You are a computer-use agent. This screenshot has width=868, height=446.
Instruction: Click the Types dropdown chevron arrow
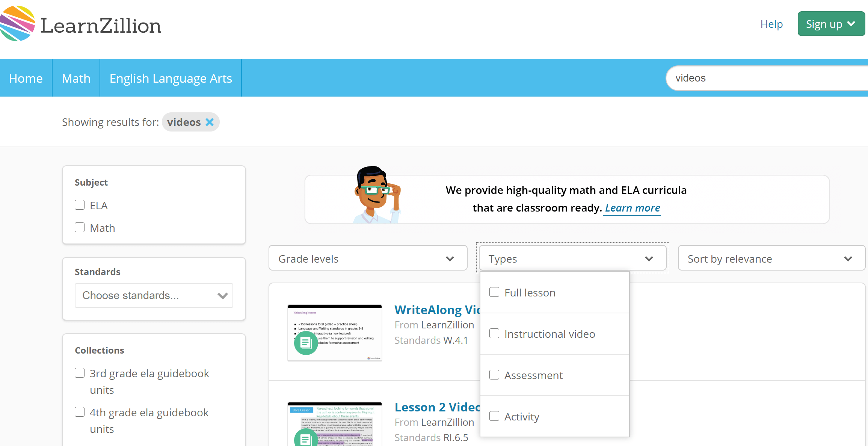click(649, 259)
